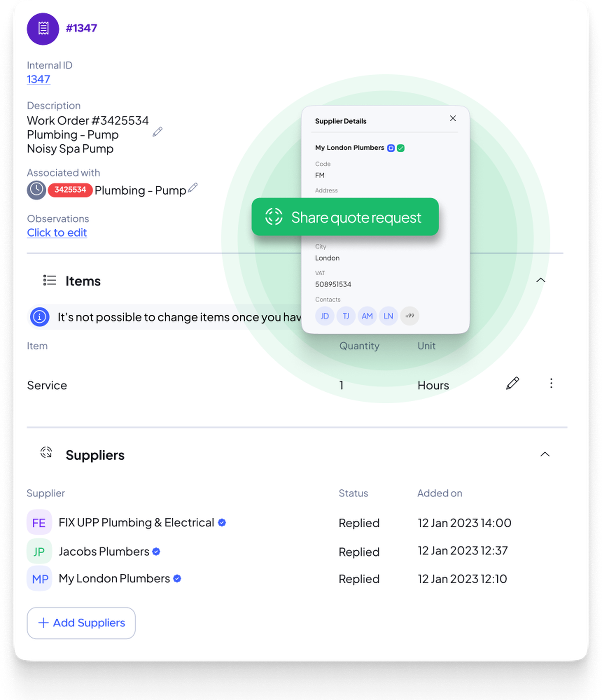Click the FE avatar for FIX UPP Plumbing
Viewport: 602px width, 700px height.
click(x=39, y=523)
